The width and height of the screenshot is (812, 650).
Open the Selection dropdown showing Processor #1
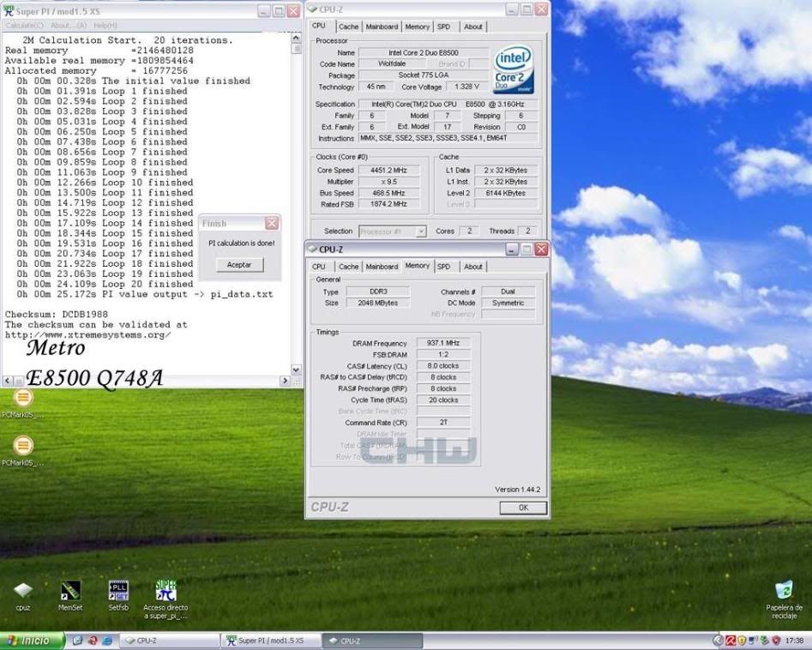point(393,232)
